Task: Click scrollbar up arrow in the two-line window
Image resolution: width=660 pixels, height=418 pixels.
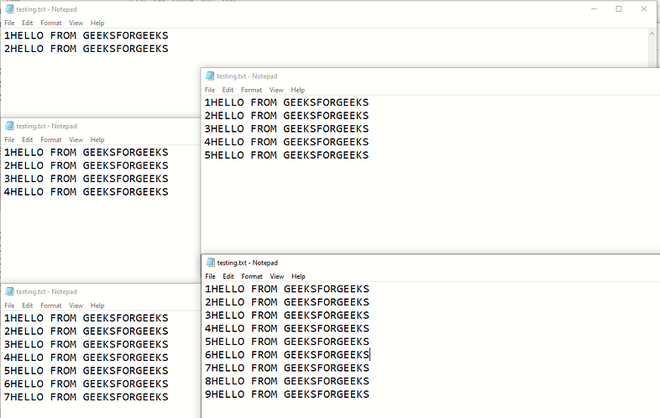Action: (x=652, y=34)
